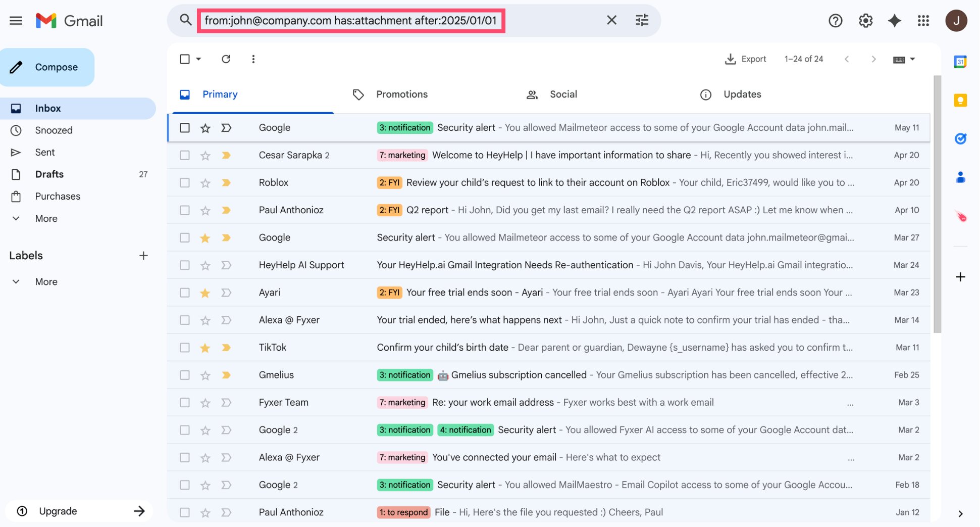Screen dimensions: 980x527
Task: Check the Gmelius email checkbox
Action: pos(185,375)
